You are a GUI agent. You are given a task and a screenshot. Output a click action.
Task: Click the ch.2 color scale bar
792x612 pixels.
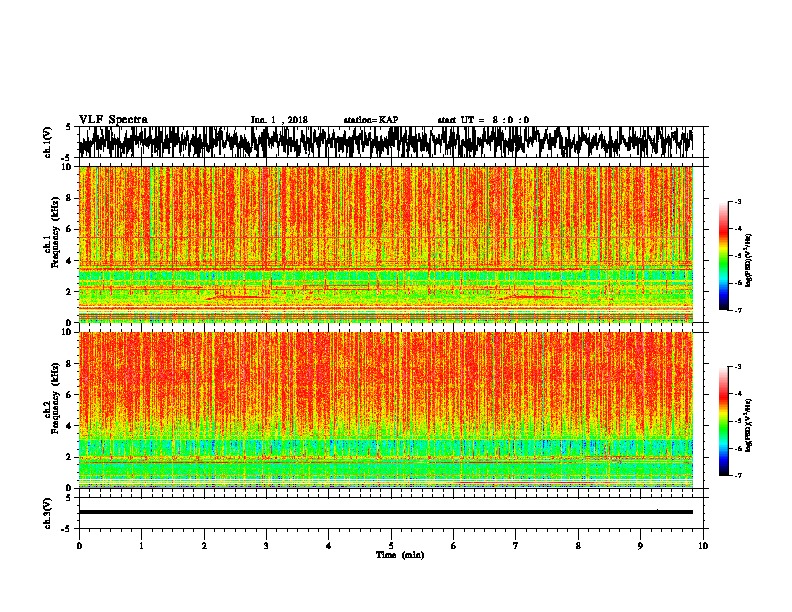[723, 421]
